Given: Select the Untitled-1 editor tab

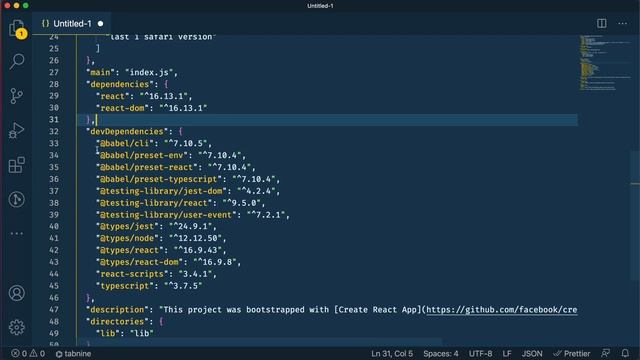Looking at the screenshot, I should click(71, 24).
